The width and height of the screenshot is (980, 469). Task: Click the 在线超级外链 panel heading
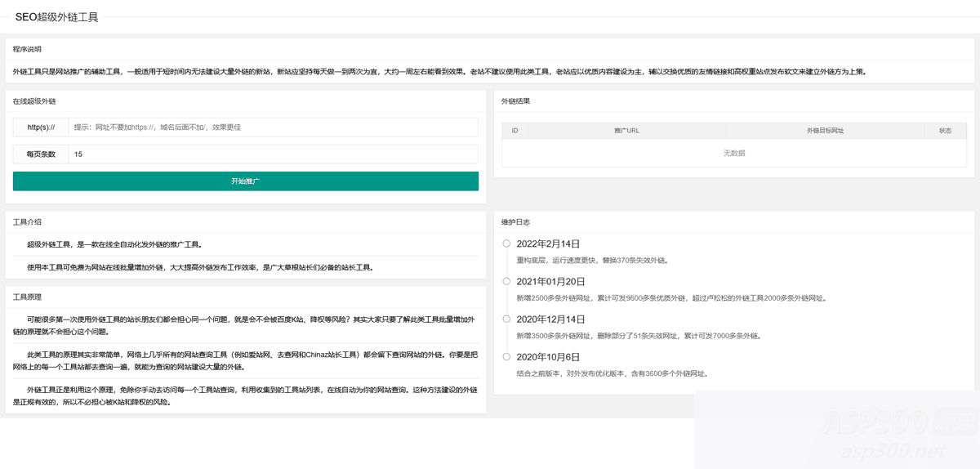pos(34,101)
